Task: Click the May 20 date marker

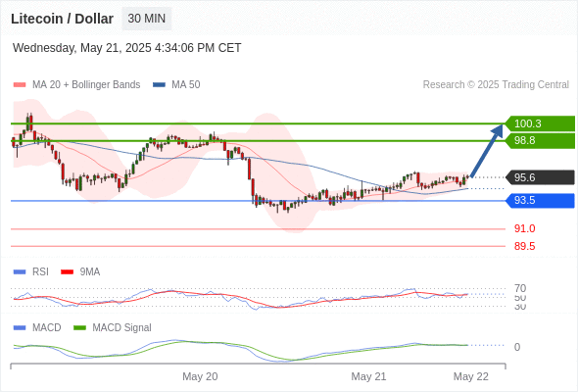Action: point(200,376)
